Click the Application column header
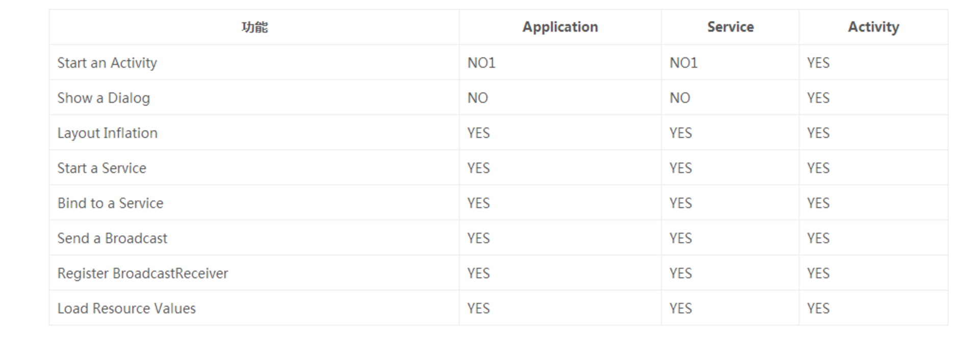 [x=560, y=27]
